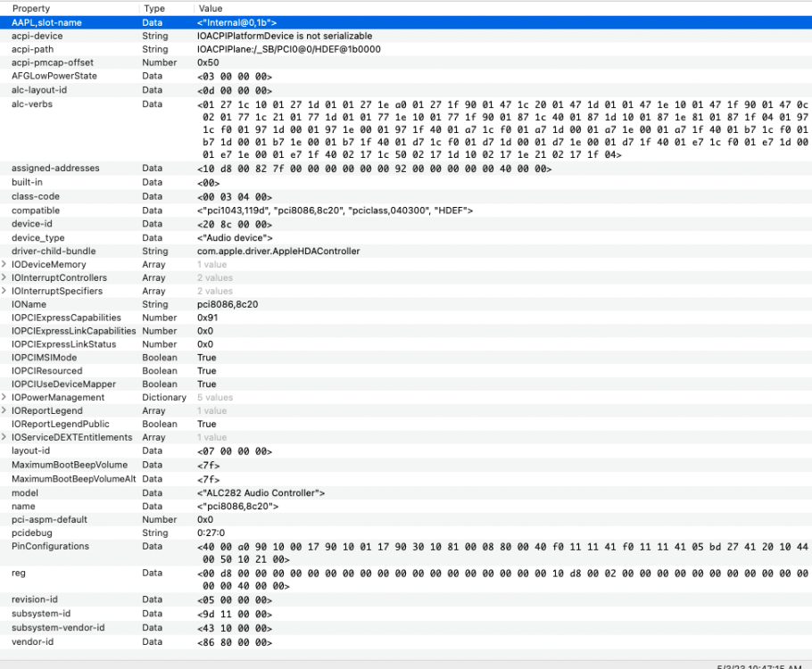
Task: Select the model ALC282 Audio Controller row
Action: [406, 493]
